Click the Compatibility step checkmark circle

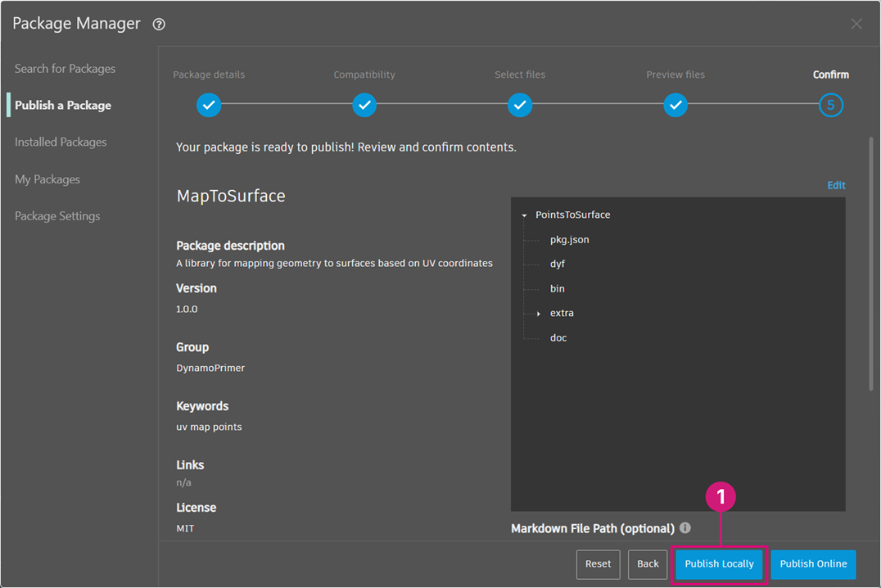pos(364,105)
